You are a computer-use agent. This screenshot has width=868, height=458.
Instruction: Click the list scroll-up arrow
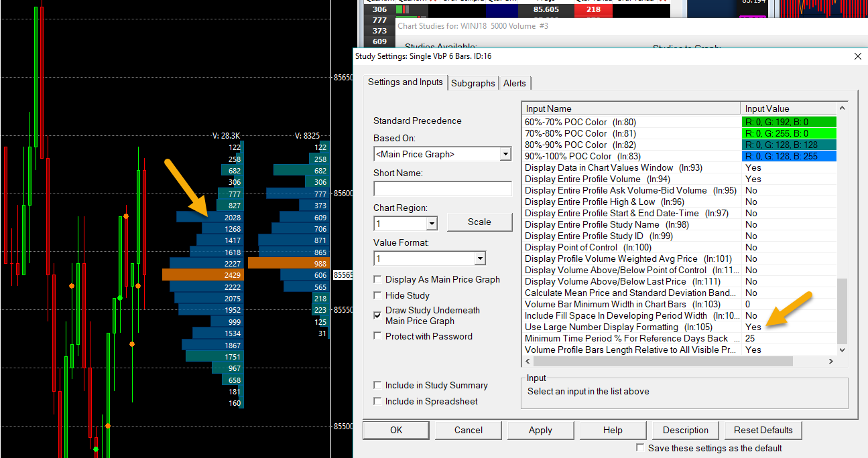tap(843, 108)
